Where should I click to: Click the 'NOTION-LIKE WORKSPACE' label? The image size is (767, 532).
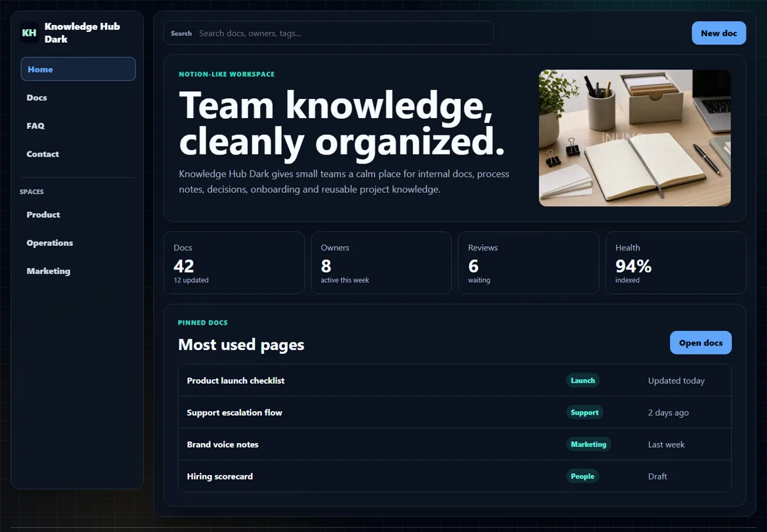pyautogui.click(x=227, y=74)
